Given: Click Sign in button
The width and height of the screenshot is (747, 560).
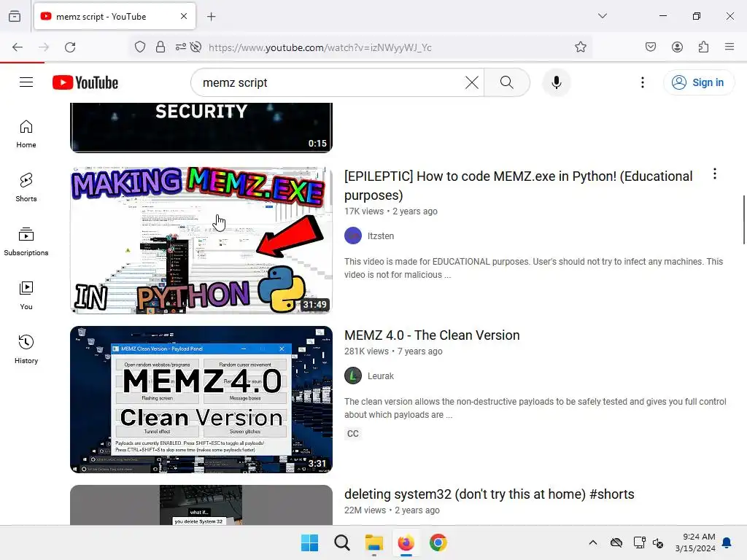Looking at the screenshot, I should pyautogui.click(x=698, y=82).
